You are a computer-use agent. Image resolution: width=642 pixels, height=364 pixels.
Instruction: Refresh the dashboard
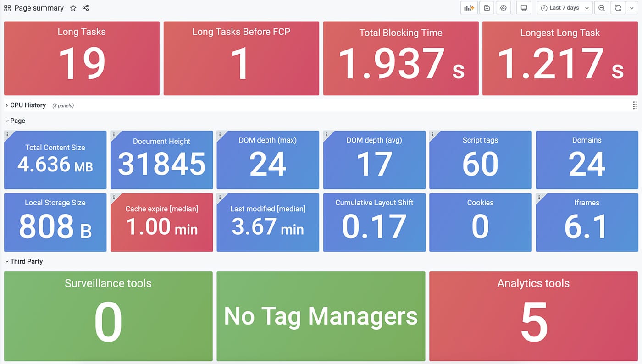618,8
